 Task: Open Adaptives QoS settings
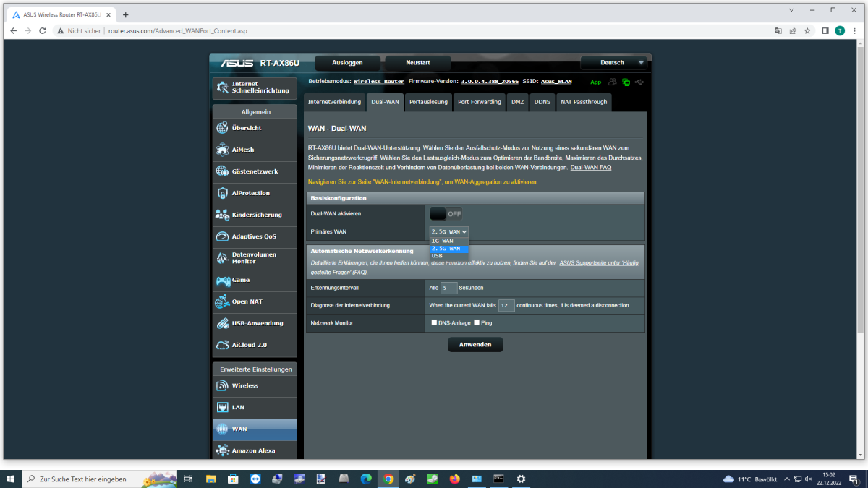tap(255, 236)
